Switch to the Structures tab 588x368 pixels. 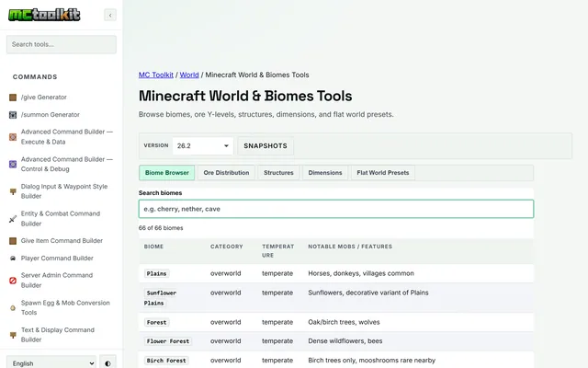coord(278,173)
